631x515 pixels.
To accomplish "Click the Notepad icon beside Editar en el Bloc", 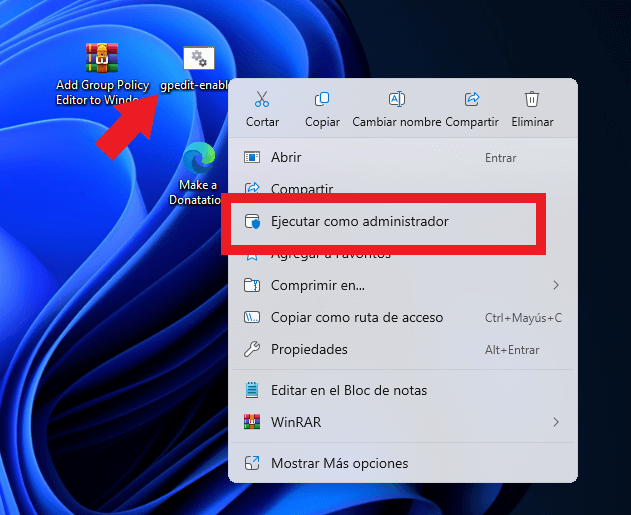I will pyautogui.click(x=252, y=390).
